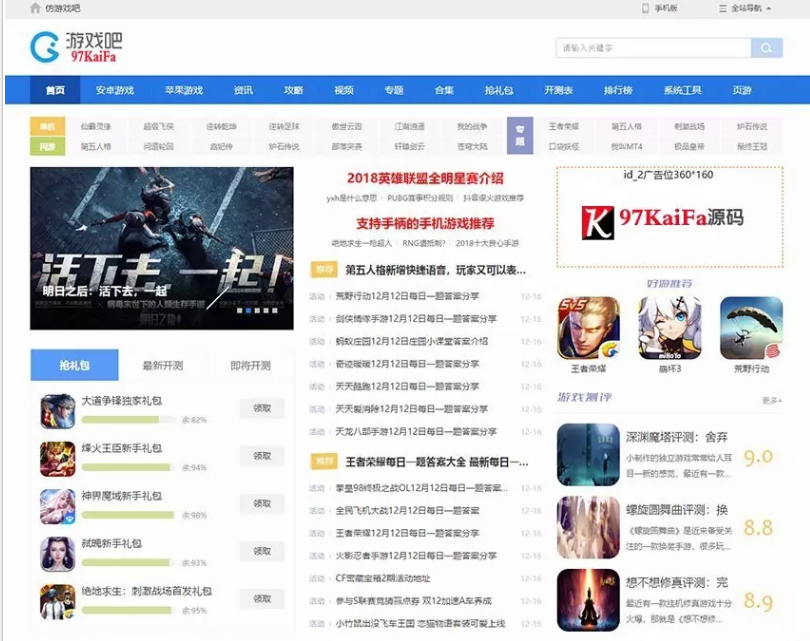Open the 安卓游戏 navigation menu

coord(115,90)
